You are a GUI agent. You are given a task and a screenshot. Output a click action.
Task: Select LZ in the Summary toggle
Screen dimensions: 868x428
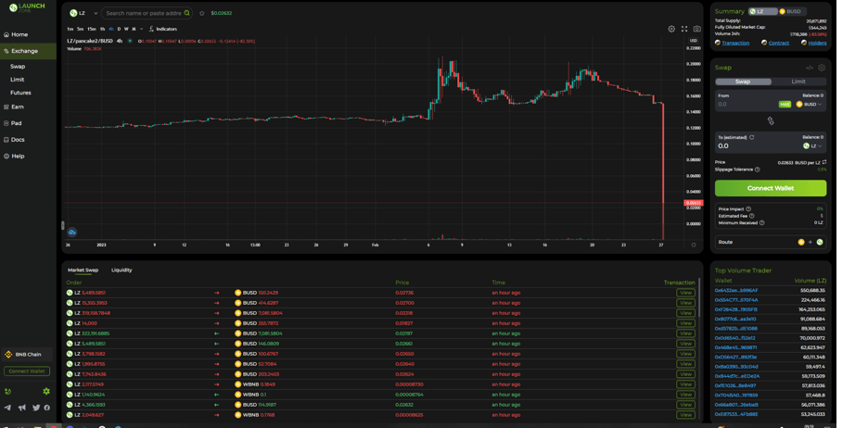coord(762,11)
